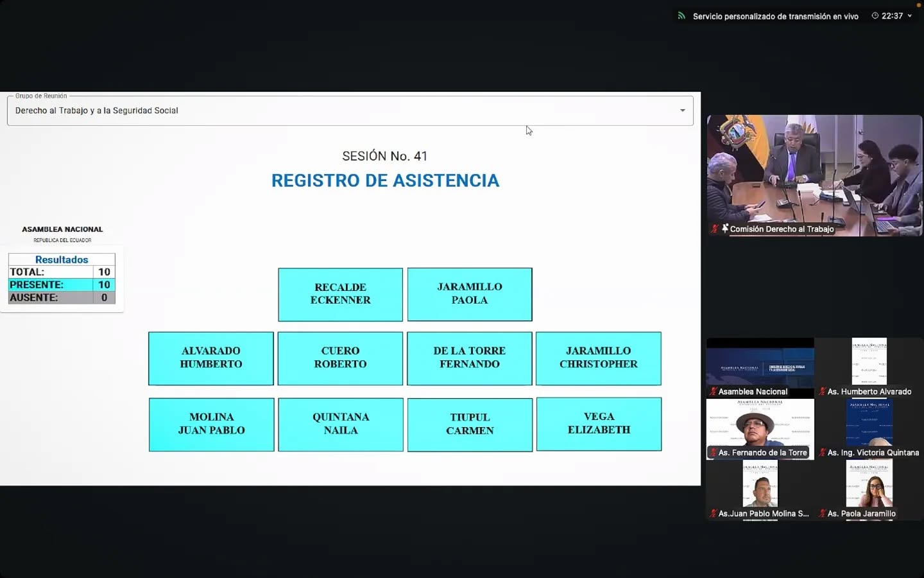This screenshot has width=924, height=578.
Task: Select the JARAMILLO PAOLA attendance box
Action: pyautogui.click(x=470, y=294)
